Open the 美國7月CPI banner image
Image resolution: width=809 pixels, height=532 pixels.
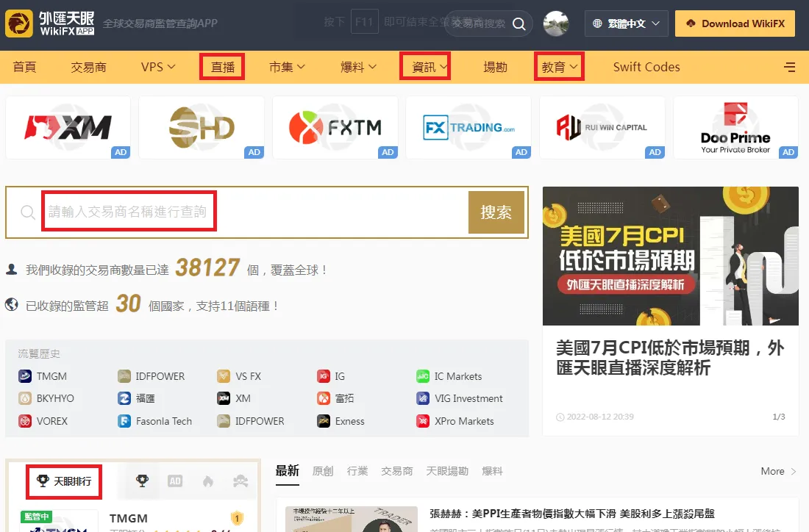[x=671, y=256]
